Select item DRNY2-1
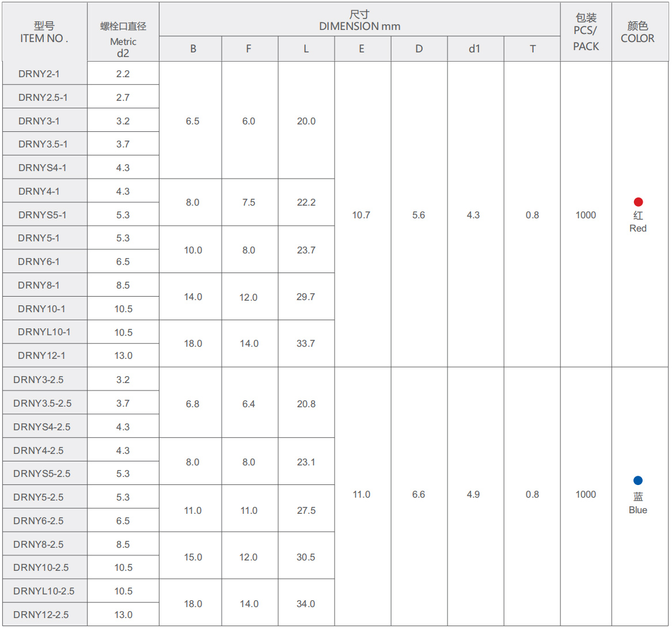672x629 pixels. pos(39,74)
